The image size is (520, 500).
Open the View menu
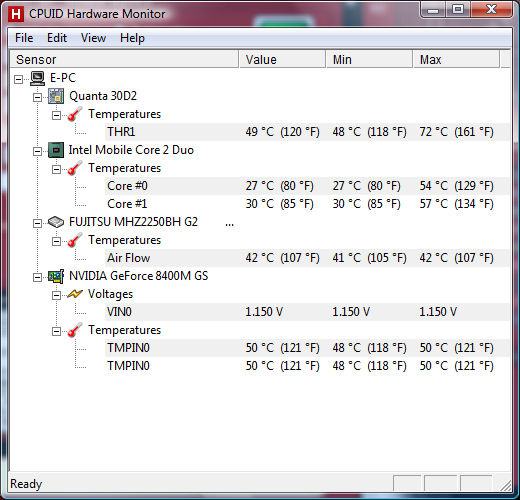click(93, 38)
